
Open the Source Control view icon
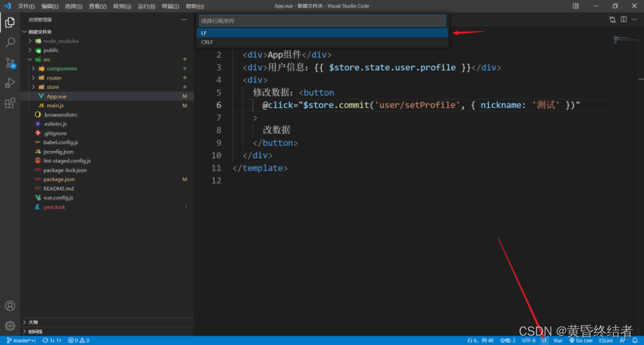[10, 62]
